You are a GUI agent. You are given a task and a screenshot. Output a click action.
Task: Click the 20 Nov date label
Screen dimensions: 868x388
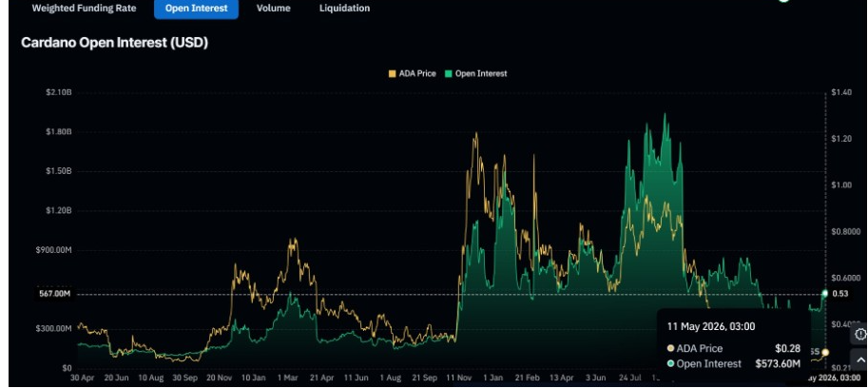pos(220,378)
